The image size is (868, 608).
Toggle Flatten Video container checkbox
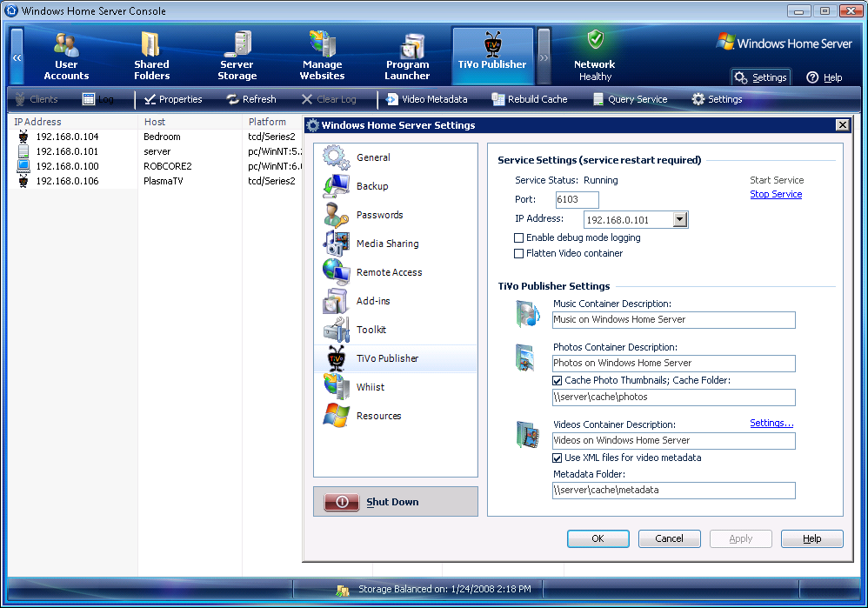click(x=518, y=253)
